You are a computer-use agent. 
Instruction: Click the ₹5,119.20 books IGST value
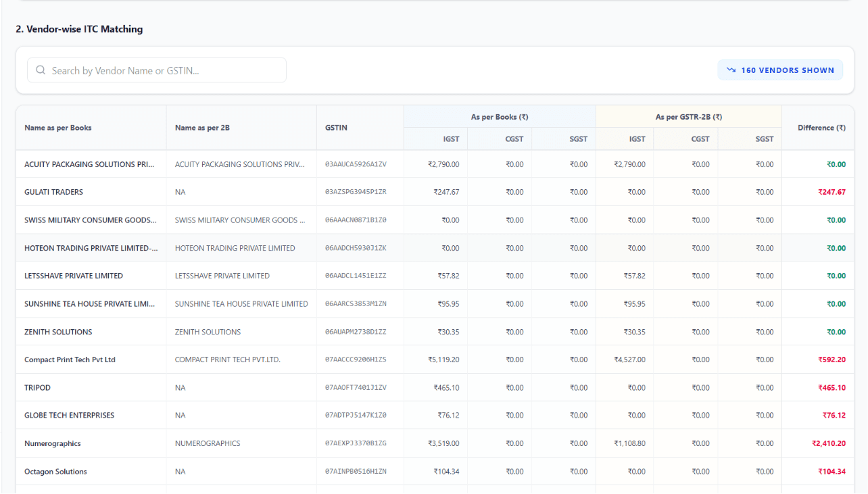[x=443, y=360]
